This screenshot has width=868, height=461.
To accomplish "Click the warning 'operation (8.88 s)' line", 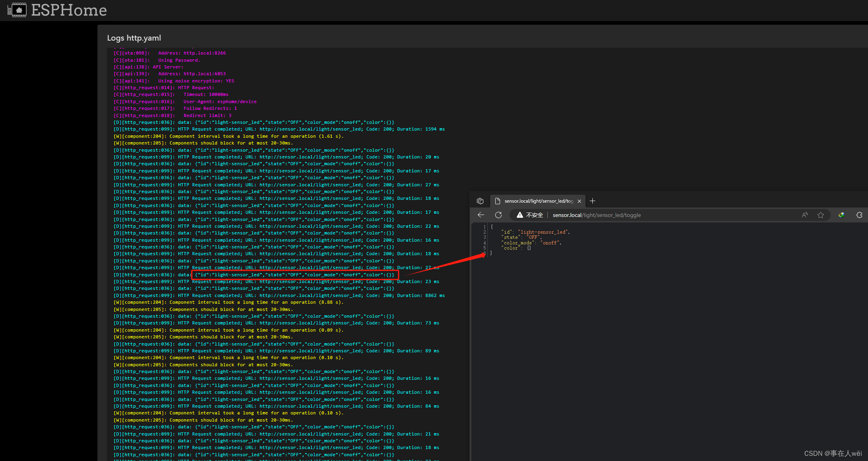I will point(229,302).
